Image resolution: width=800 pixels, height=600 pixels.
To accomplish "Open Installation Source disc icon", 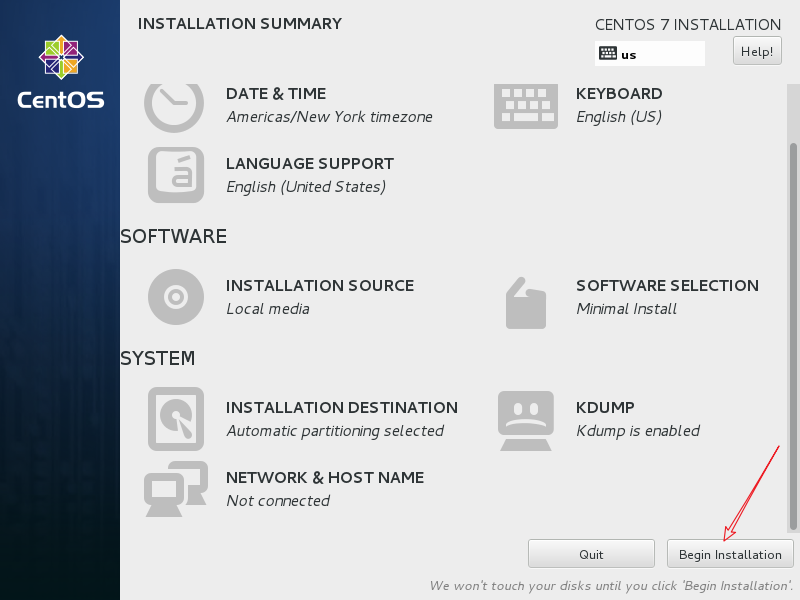I will point(176,297).
